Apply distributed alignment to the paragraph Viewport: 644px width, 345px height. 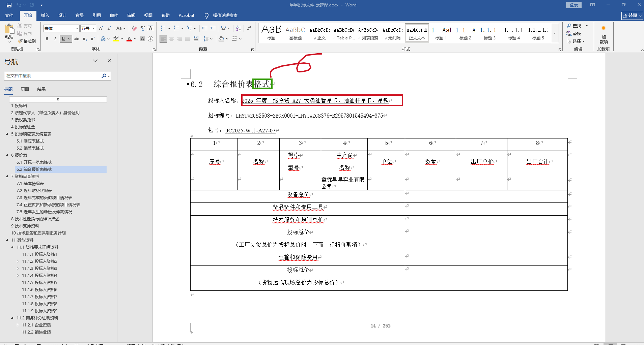(196, 39)
